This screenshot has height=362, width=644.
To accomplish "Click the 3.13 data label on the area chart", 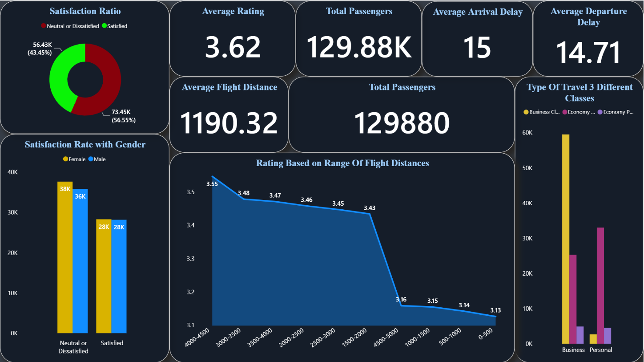I will [x=495, y=310].
